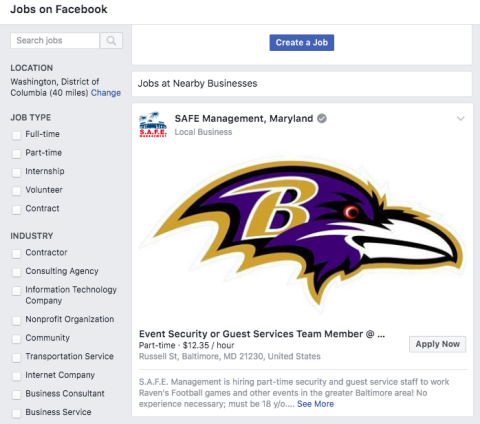Check the Contractor industry box

(16, 253)
